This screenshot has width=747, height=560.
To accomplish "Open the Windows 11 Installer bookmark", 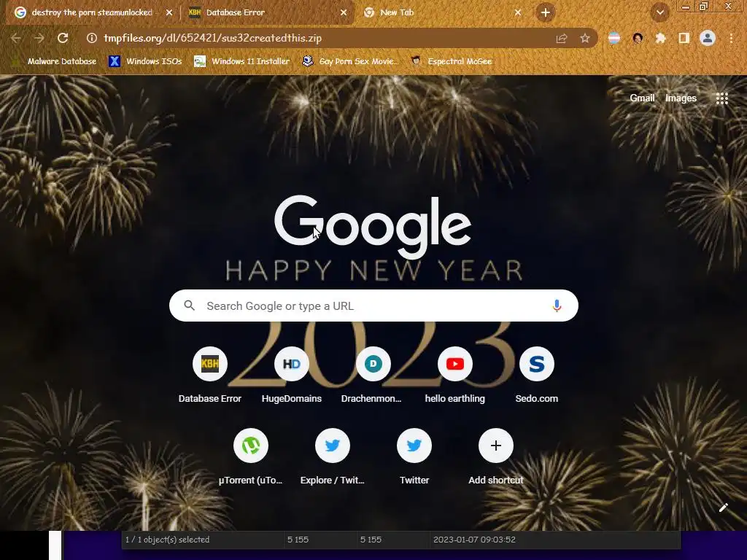I will [241, 61].
